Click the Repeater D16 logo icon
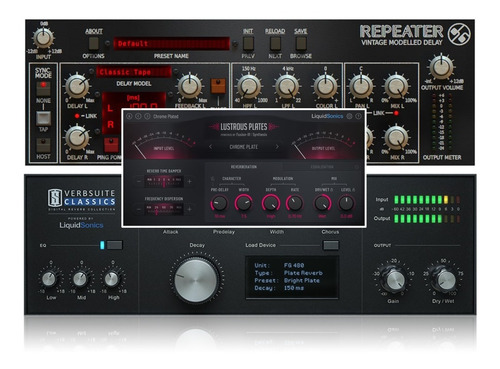The image size is (500, 369). pyautogui.click(x=459, y=34)
